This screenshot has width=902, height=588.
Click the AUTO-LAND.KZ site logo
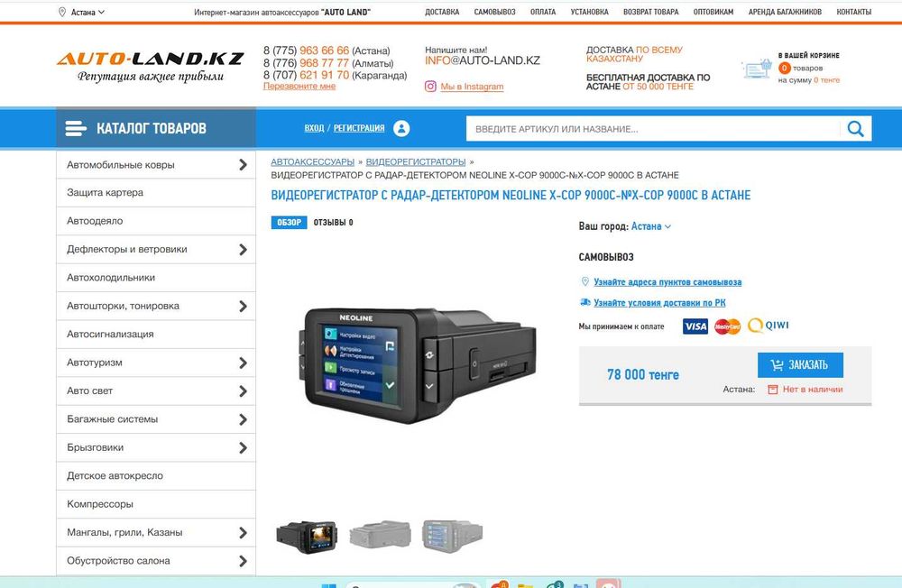pos(150,66)
